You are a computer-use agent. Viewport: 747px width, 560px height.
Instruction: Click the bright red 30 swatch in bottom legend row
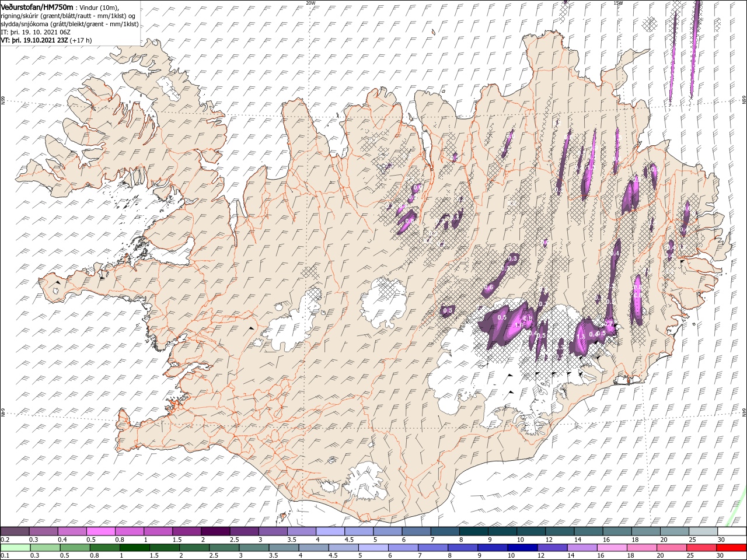(732, 547)
